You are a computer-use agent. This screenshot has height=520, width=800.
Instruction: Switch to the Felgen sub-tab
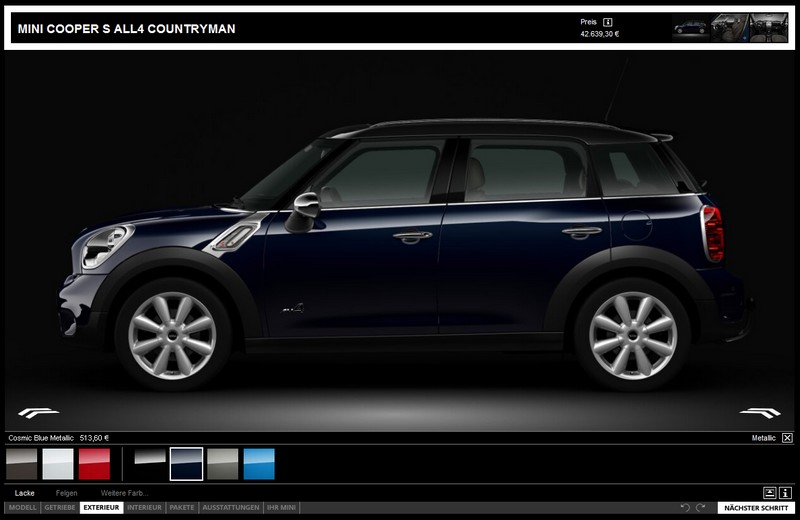pos(67,493)
